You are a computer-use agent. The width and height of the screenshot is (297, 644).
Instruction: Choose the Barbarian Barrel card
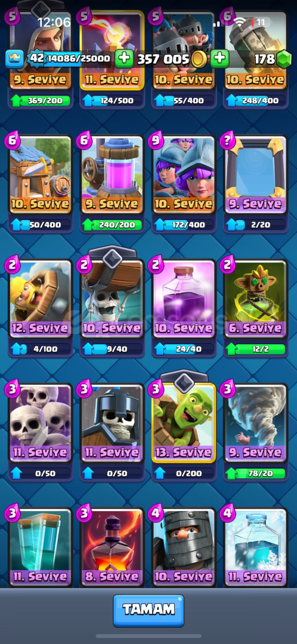point(41,299)
